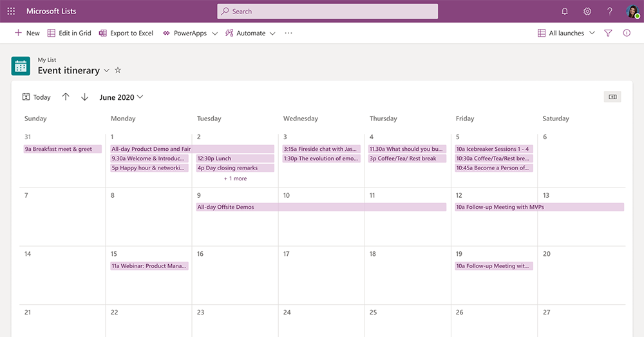Open Edit in Grid view

click(x=69, y=33)
